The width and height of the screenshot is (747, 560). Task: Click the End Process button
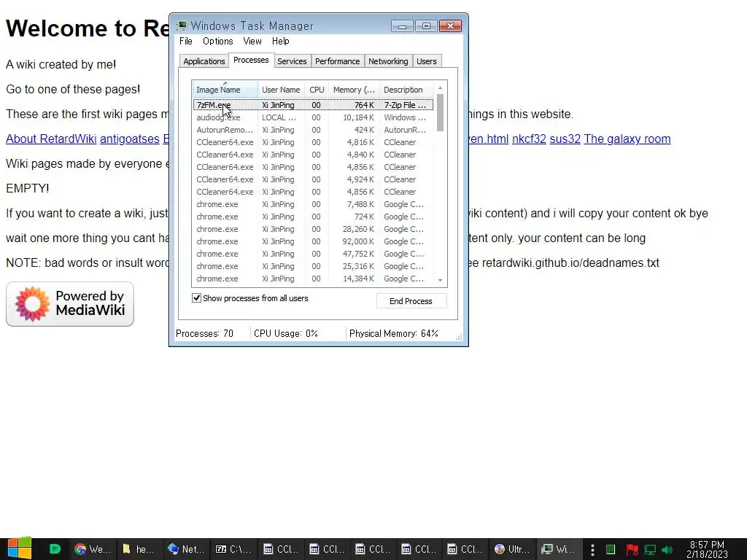[x=411, y=301]
